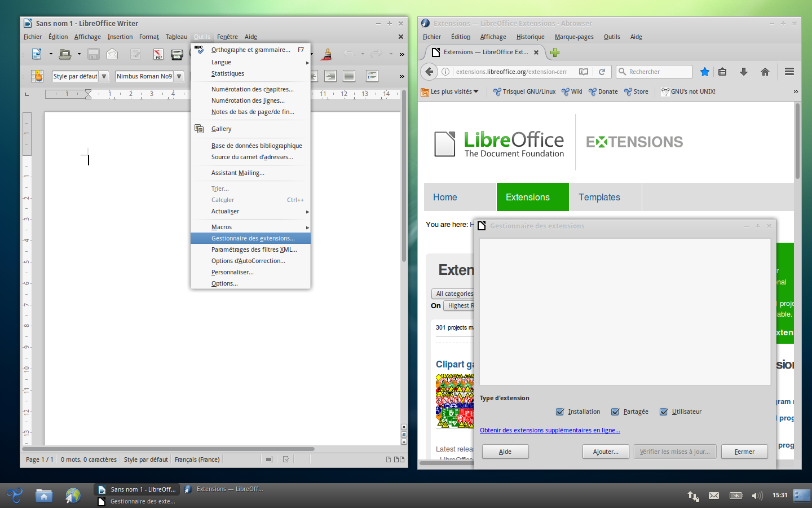Expand the Langue submenu
The height and width of the screenshot is (508, 812).
(x=250, y=62)
